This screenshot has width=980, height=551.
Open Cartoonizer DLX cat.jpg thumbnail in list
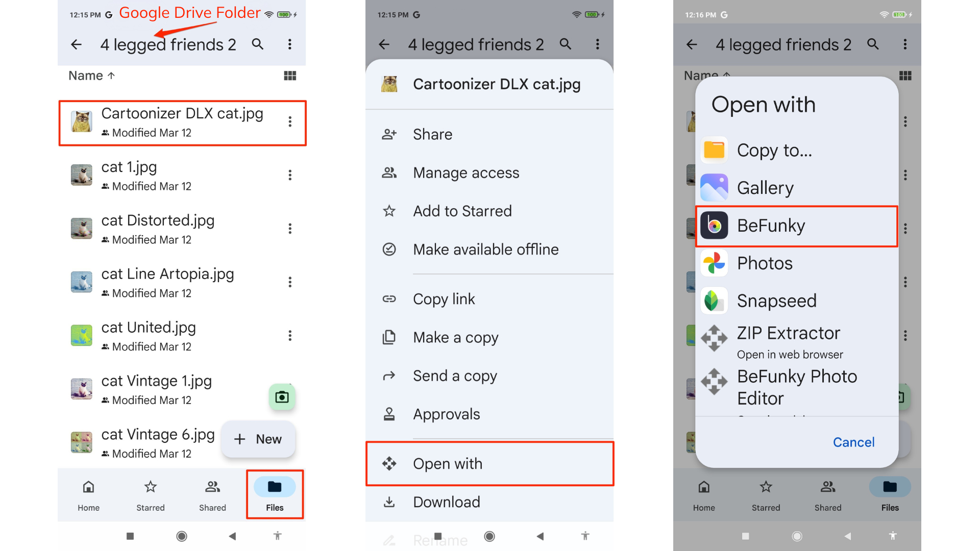point(82,122)
